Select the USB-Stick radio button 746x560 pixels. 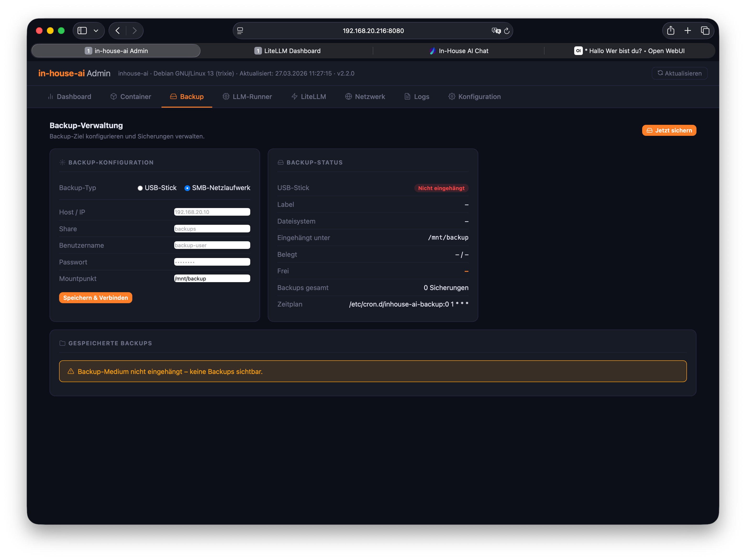[140, 188]
